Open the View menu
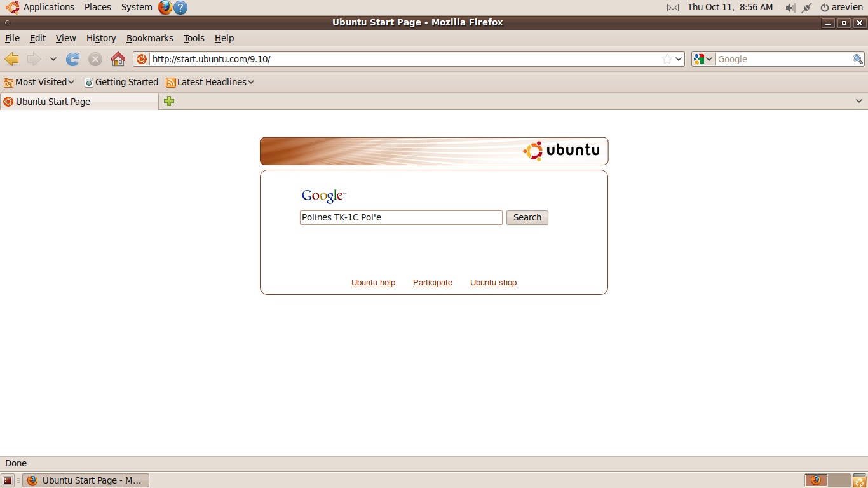 click(65, 38)
